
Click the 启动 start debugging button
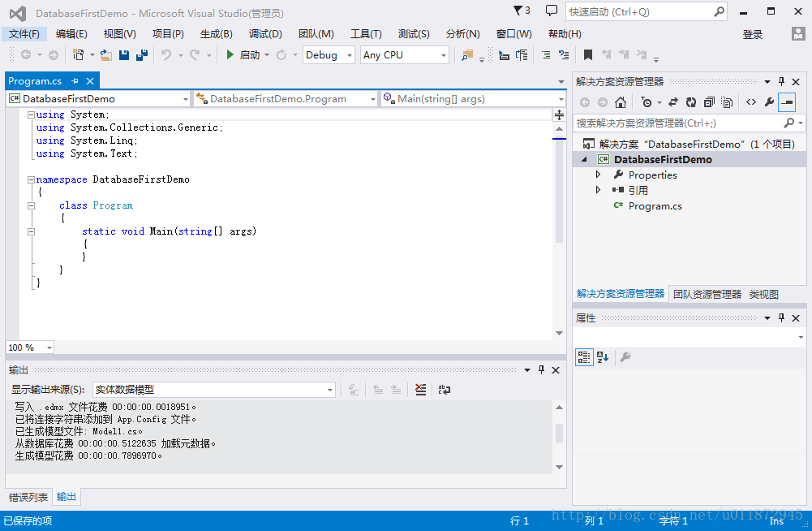(243, 54)
